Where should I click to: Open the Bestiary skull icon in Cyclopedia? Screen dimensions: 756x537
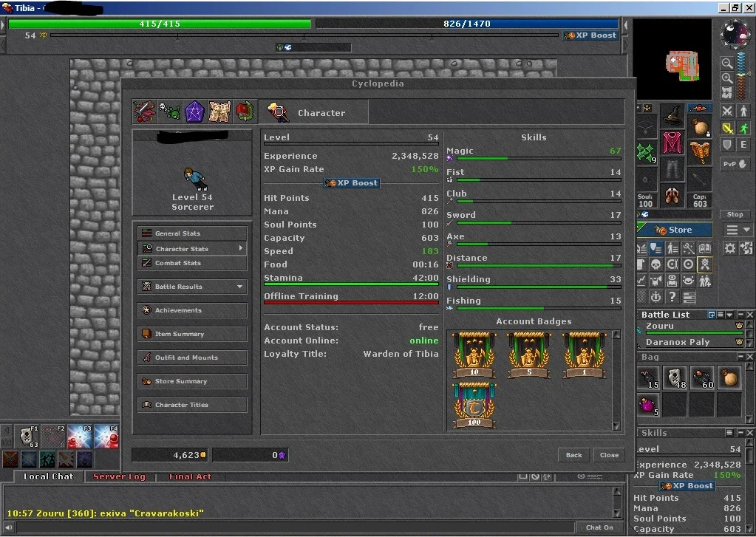pos(169,112)
